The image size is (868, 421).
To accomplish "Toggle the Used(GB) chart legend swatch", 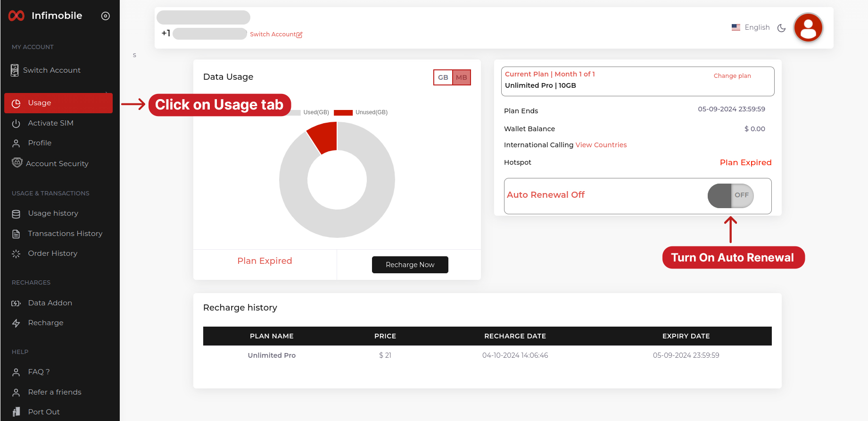I will pos(296,113).
